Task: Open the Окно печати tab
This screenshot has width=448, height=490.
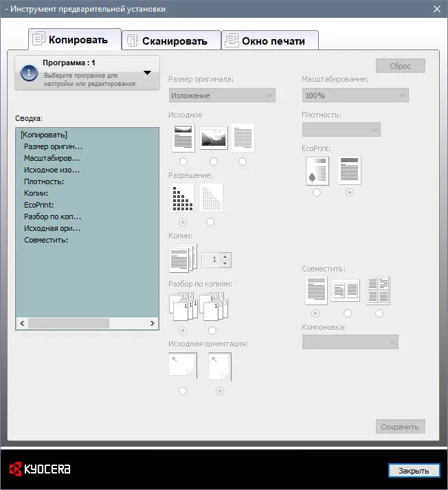Action: pos(270,41)
